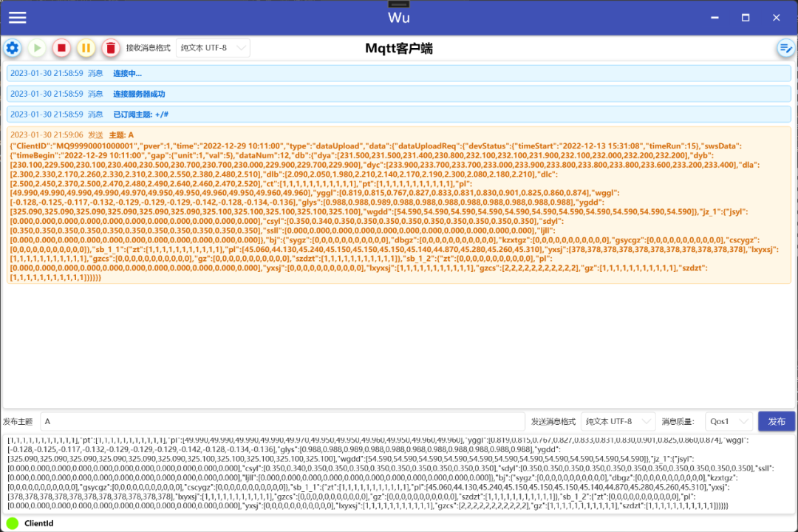Pause message reception with the pause icon
The height and width of the screenshot is (532, 798).
(86, 47)
